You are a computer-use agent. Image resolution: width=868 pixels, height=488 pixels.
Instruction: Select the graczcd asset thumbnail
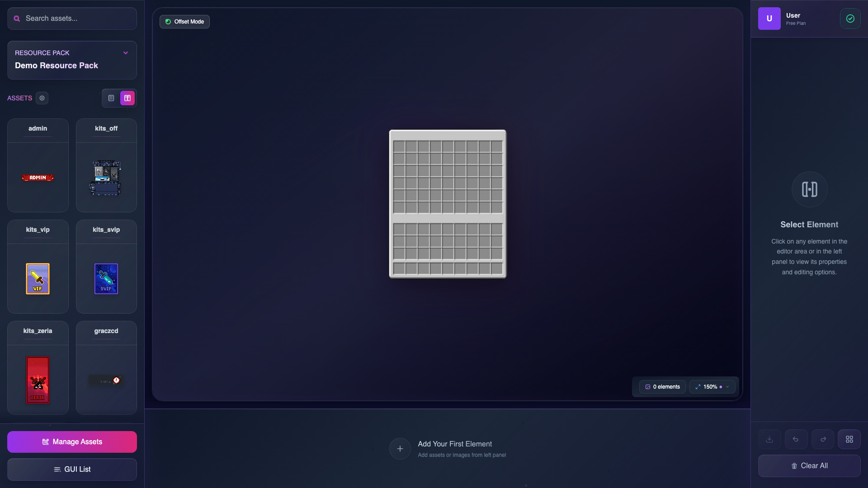106,380
